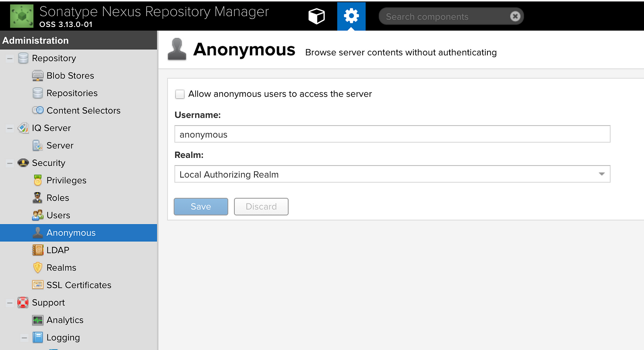Click the LDAP book icon
This screenshot has width=644, height=350.
[37, 250]
